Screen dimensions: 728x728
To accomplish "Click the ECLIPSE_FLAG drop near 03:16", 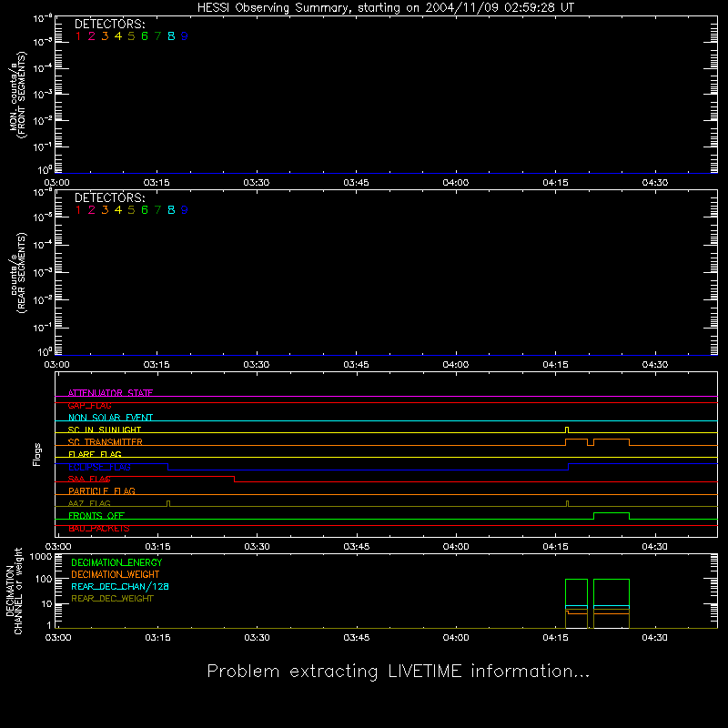I will (x=167, y=467).
